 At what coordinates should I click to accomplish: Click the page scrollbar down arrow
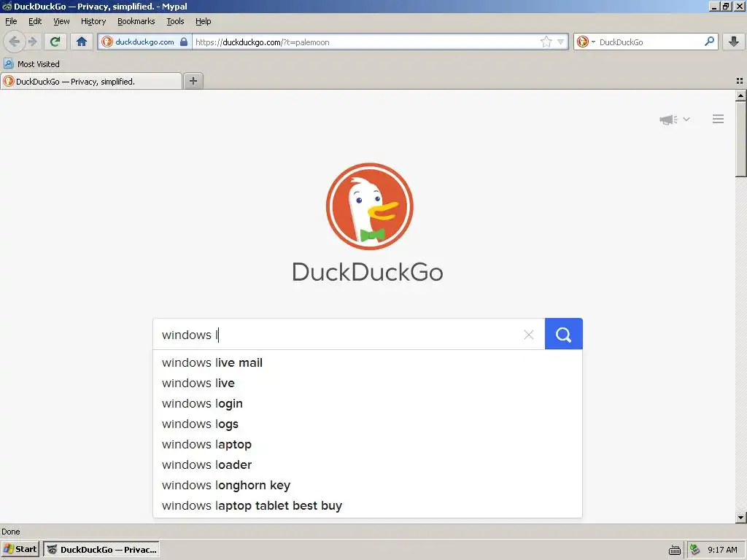[740, 517]
